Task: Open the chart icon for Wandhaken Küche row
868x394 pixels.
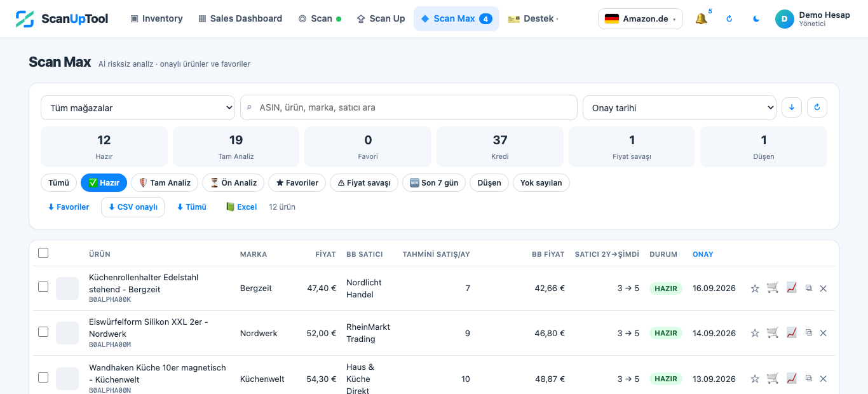Action: tap(791, 378)
